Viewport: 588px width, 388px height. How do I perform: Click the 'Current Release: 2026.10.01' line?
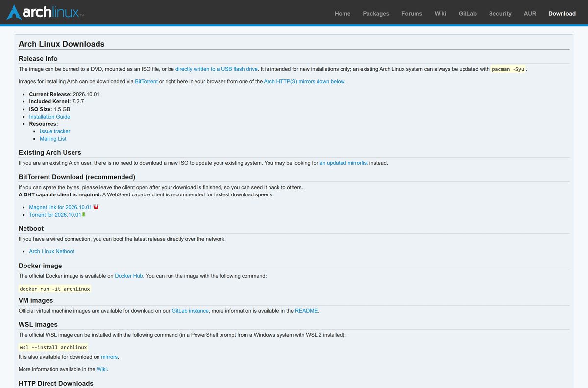pos(64,94)
